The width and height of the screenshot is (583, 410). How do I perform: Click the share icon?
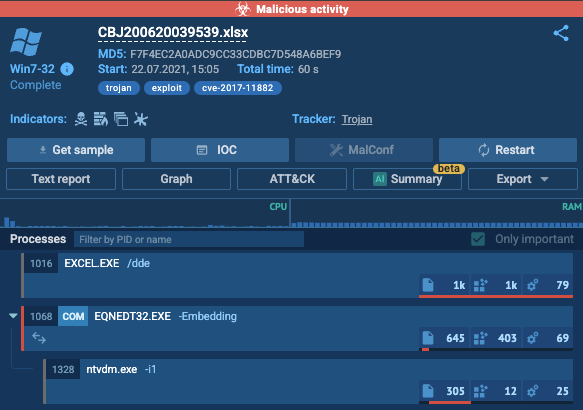click(561, 33)
